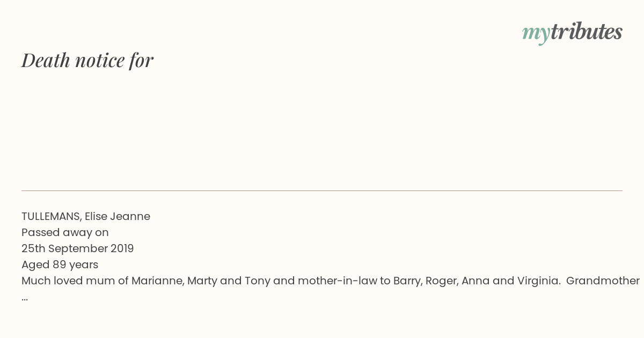This screenshot has height=338, width=644.
Task: Click the name Anna in the notice
Action: pos(475,281)
